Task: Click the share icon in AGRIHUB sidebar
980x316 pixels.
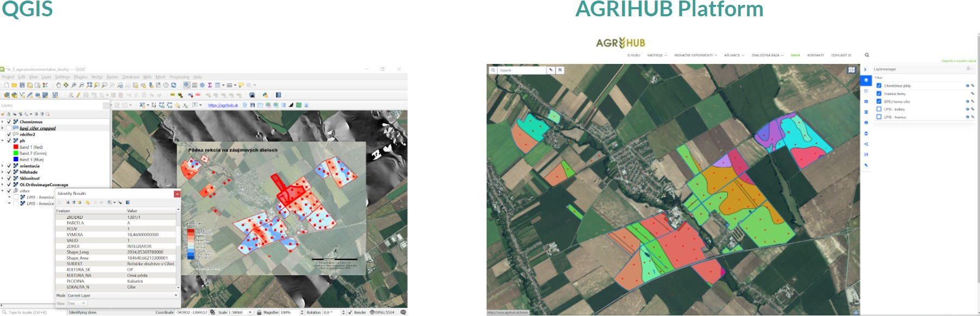Action: [x=866, y=144]
